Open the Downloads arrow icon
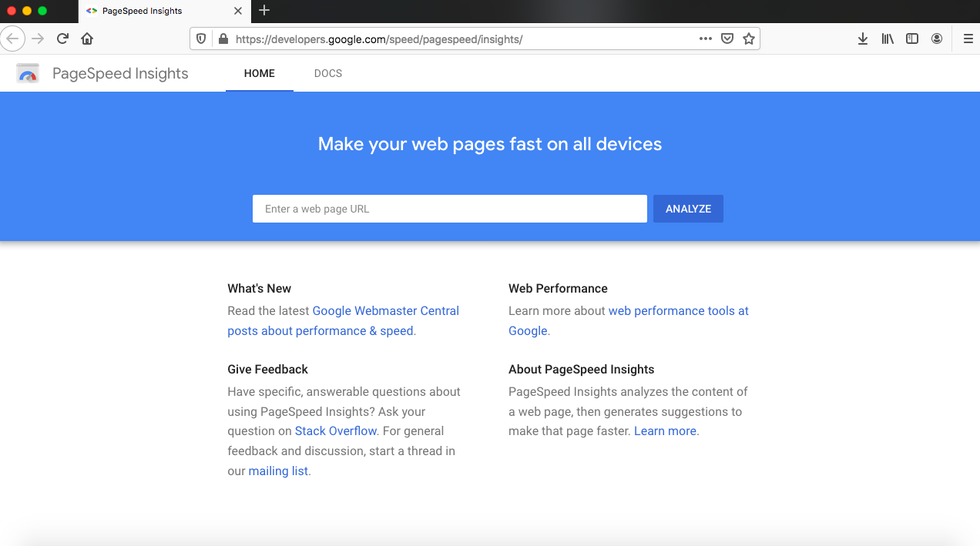 pyautogui.click(x=863, y=39)
